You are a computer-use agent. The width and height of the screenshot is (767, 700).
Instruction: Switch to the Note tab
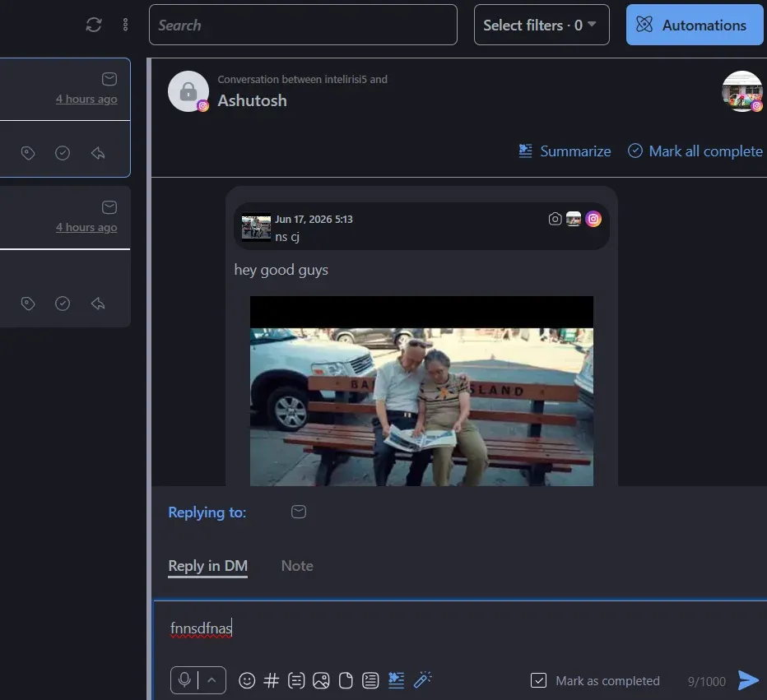pos(297,566)
